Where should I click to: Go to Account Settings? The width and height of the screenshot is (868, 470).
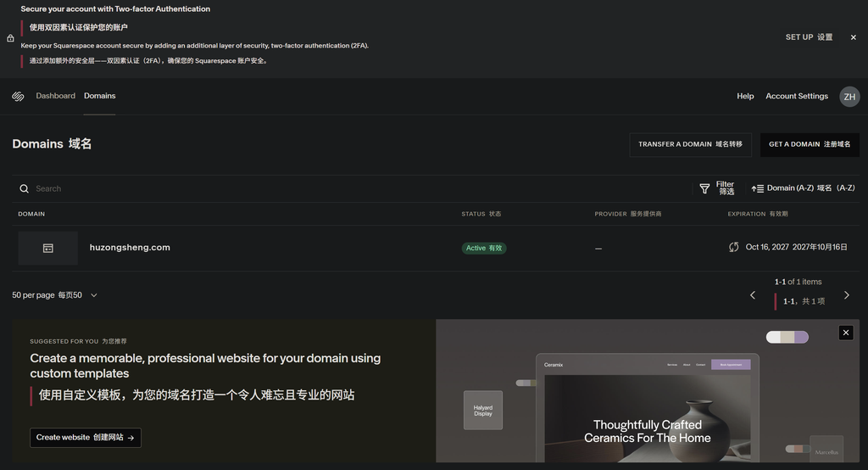[797, 96]
